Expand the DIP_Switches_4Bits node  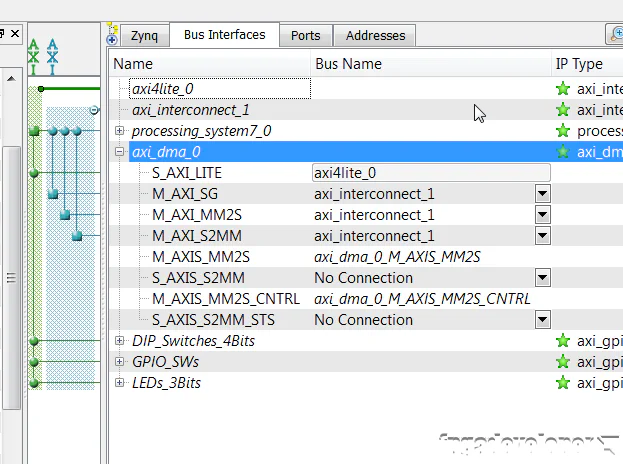pos(120,341)
